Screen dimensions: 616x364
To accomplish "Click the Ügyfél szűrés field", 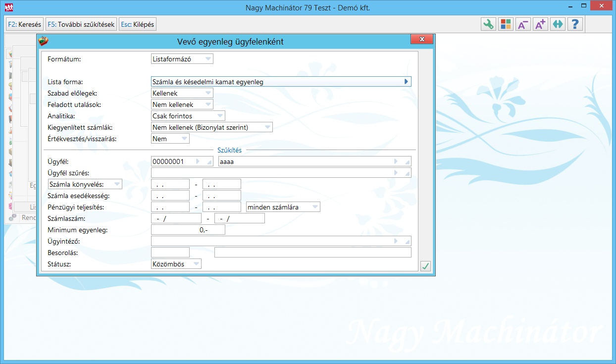I will pos(281,173).
